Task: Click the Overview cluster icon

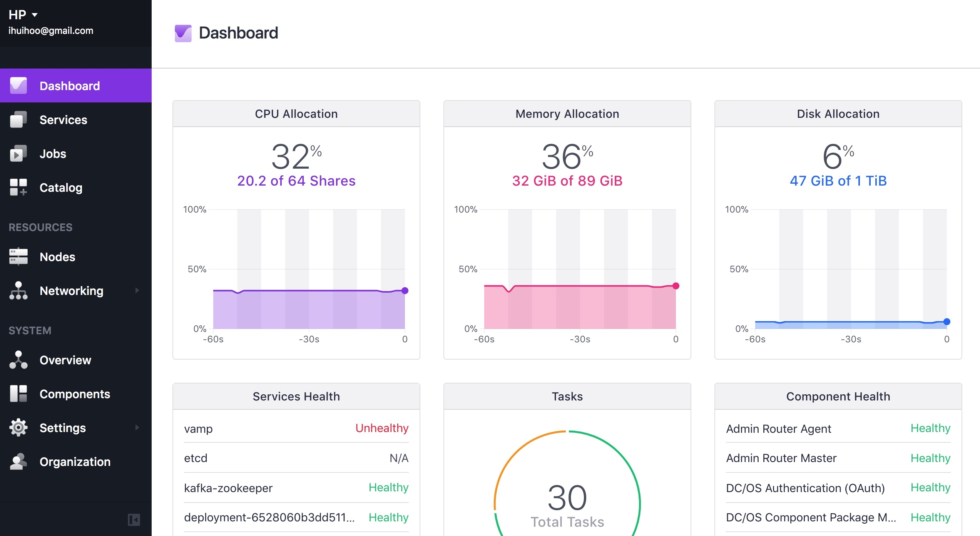Action: click(18, 360)
